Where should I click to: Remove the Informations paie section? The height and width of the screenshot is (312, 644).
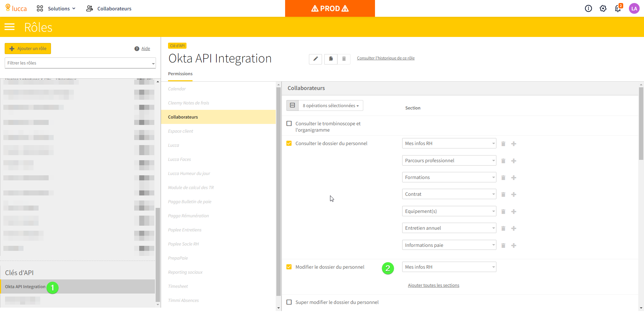503,246
